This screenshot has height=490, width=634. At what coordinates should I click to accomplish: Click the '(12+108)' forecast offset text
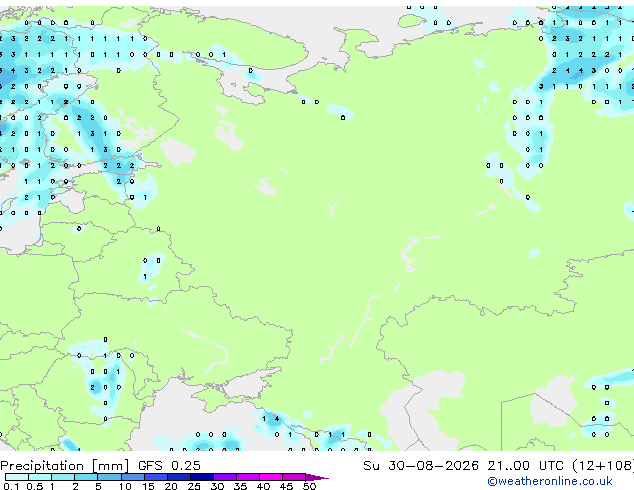pos(603,466)
